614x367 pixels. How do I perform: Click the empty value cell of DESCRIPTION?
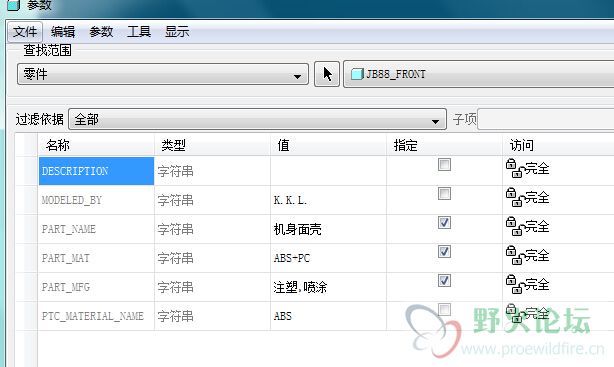tap(328, 171)
